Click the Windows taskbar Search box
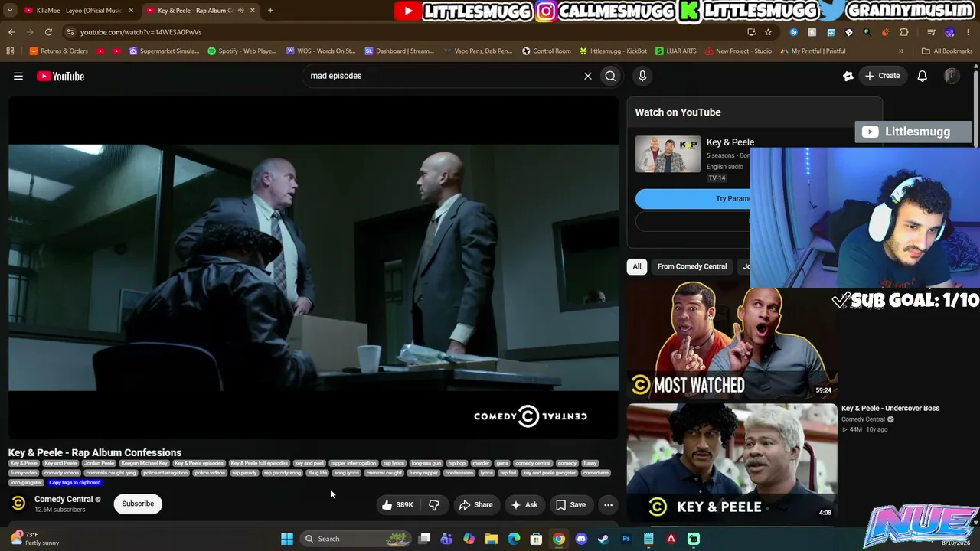The width and height of the screenshot is (980, 551). (354, 539)
